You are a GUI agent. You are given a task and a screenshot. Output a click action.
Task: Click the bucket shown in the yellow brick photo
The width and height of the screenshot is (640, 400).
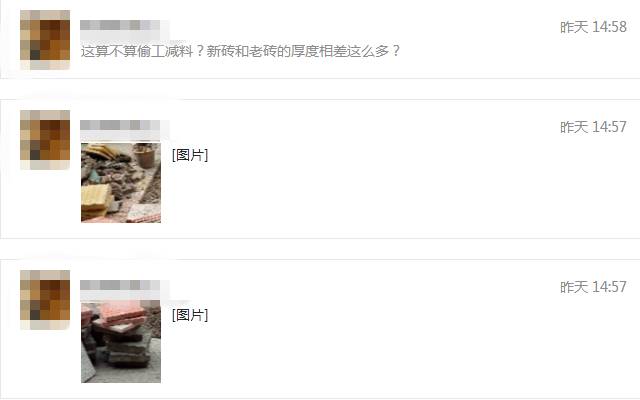point(146,156)
